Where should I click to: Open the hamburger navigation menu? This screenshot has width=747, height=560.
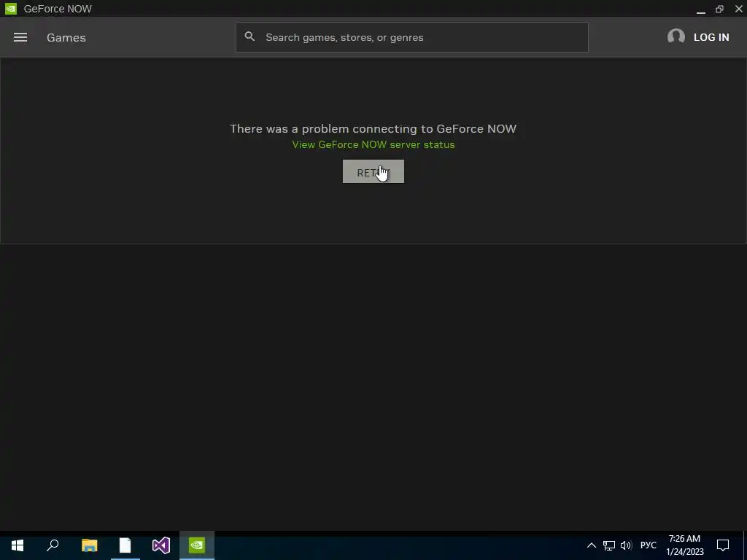(20, 37)
